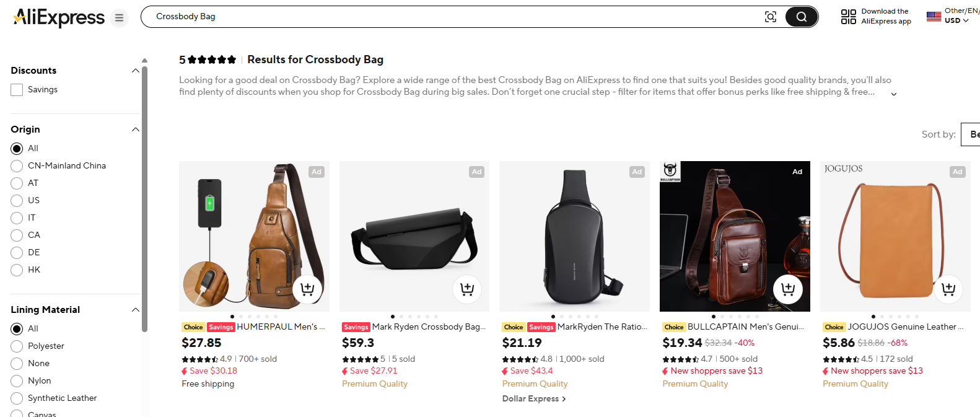Enable the Savings checkbox
The width and height of the screenshot is (980, 417).
(16, 89)
